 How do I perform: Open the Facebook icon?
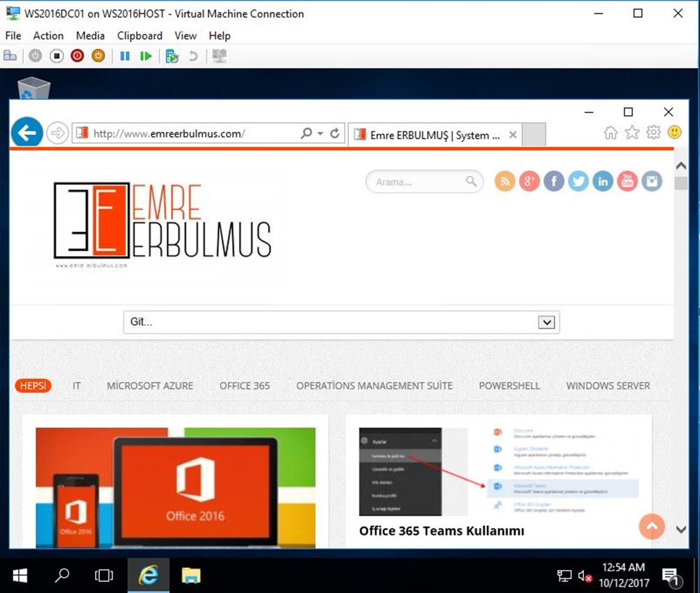554,181
